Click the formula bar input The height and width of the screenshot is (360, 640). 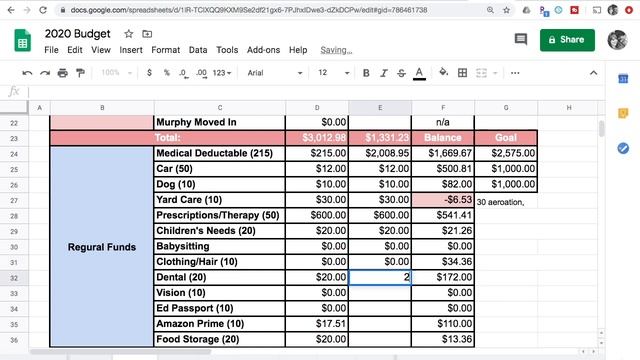click(317, 91)
